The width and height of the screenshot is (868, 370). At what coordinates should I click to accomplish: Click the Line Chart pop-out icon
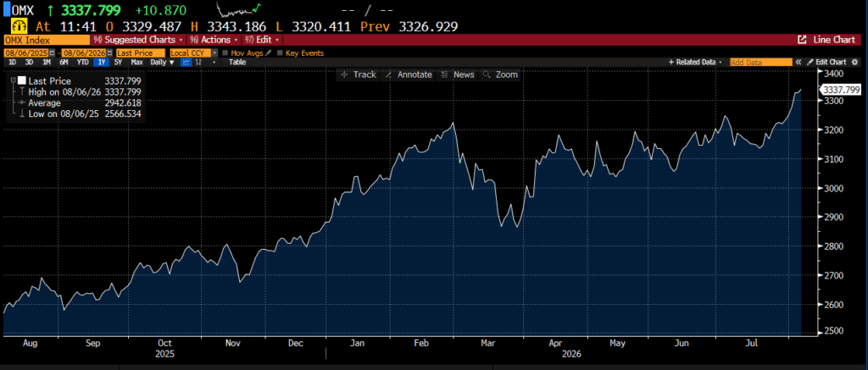coord(802,40)
